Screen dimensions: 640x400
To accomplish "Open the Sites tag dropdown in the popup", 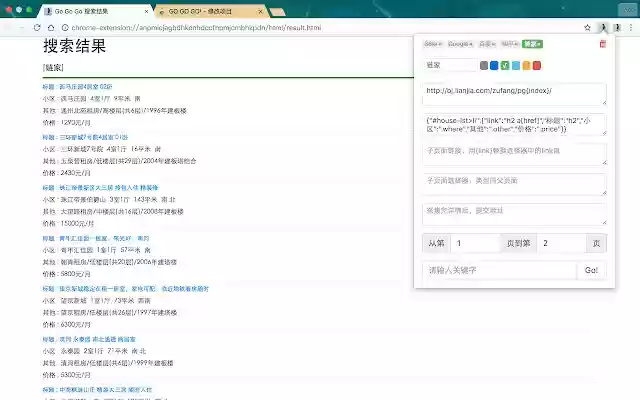I will (x=433, y=44).
